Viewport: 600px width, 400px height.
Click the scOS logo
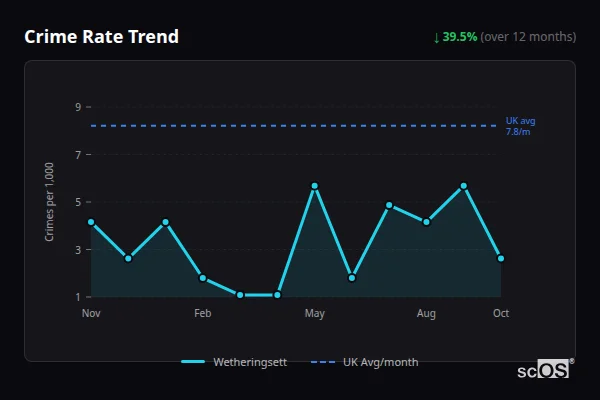[545, 369]
